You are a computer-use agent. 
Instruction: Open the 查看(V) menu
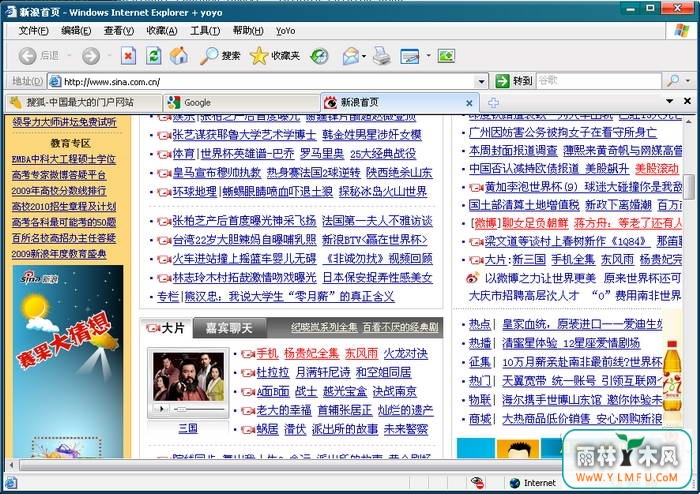(x=119, y=31)
